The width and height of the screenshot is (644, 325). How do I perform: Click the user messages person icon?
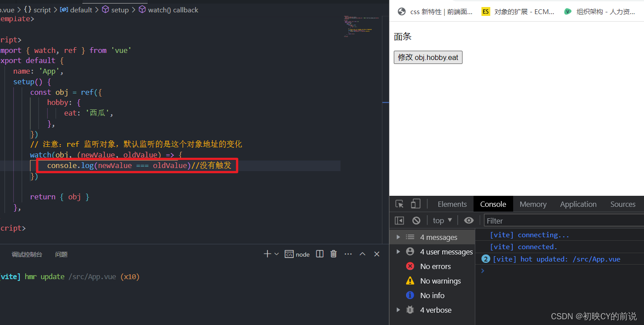[x=410, y=252]
